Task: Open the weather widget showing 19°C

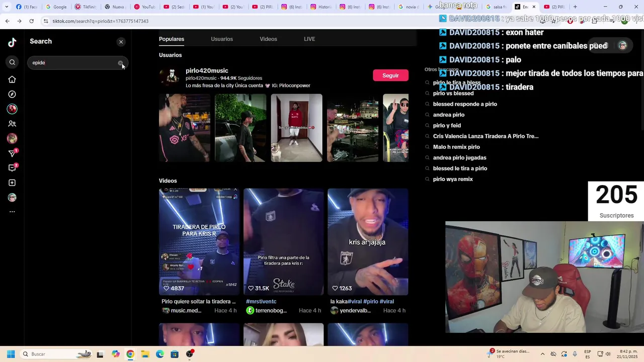Action: click(509, 354)
